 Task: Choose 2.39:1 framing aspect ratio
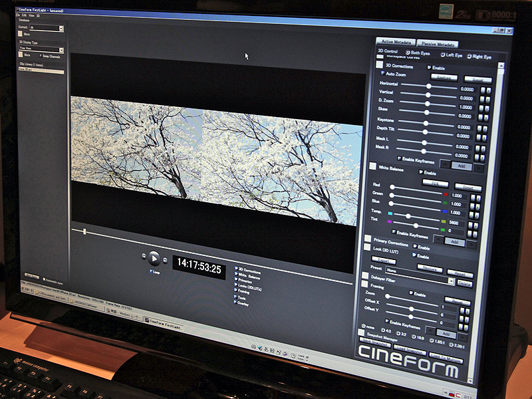tap(451, 344)
